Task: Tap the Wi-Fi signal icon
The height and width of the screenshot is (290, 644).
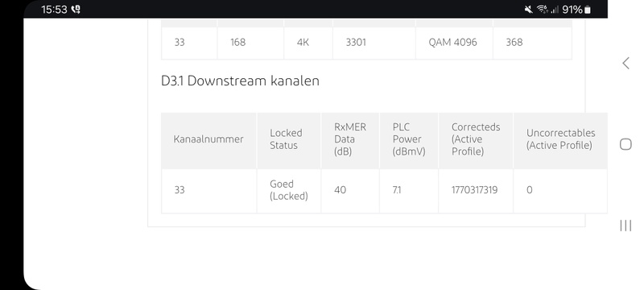Action: coord(543,10)
